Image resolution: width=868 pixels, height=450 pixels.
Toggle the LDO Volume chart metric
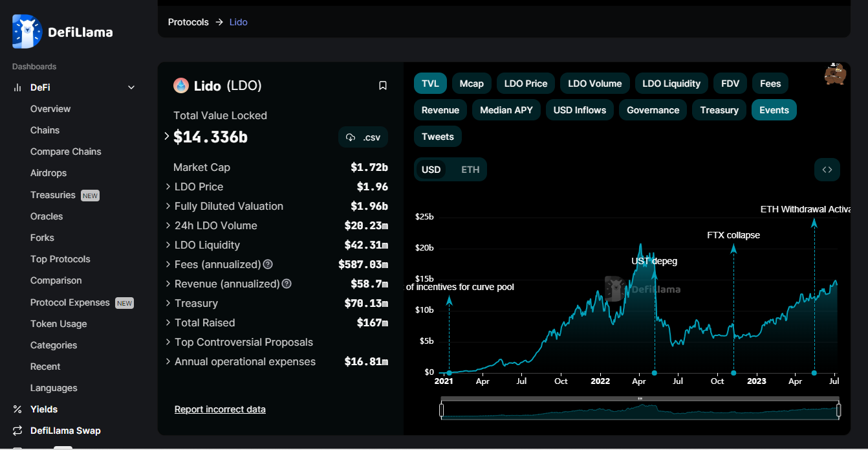click(595, 84)
